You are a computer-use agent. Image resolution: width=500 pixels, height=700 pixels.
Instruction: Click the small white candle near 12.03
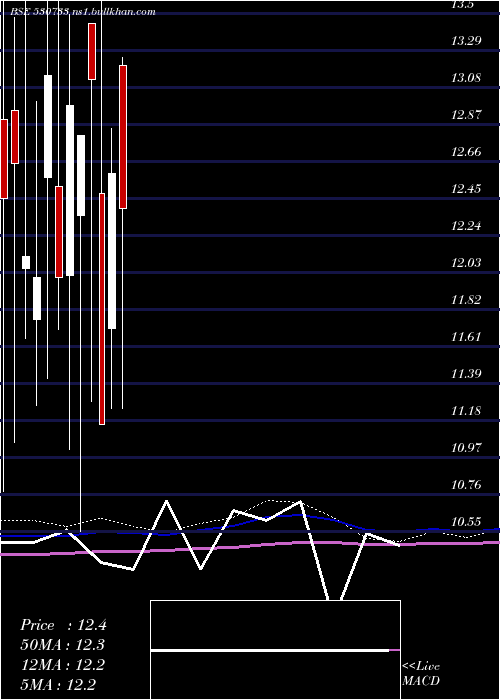click(26, 262)
